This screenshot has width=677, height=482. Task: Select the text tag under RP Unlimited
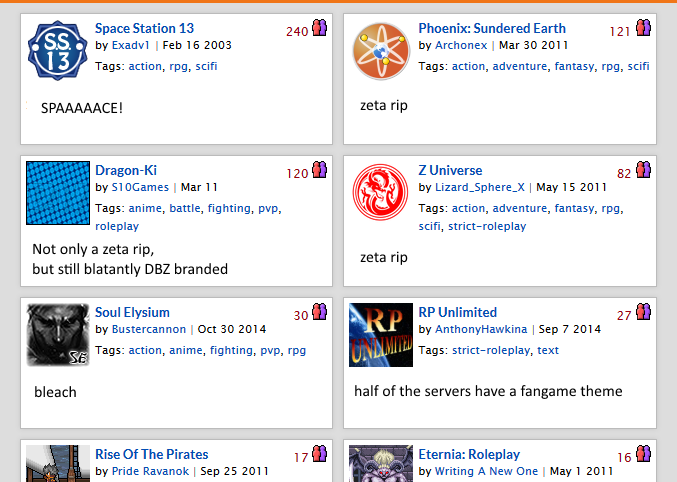[548, 351]
